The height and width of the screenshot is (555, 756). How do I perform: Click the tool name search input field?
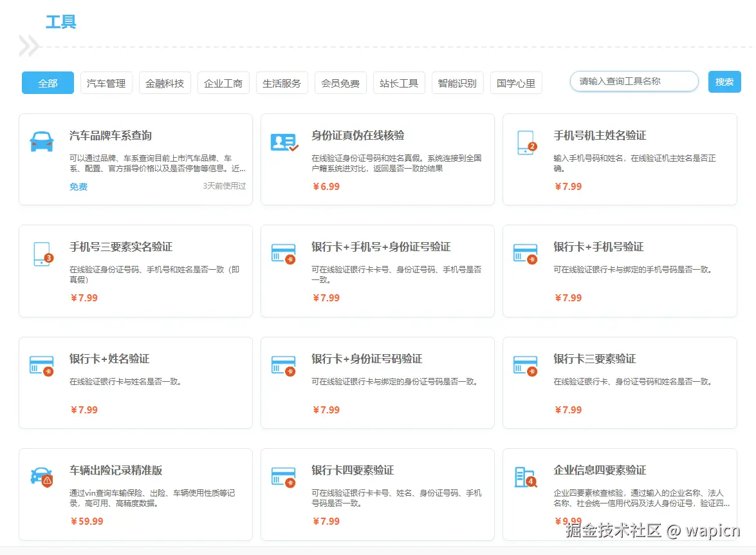coord(634,81)
